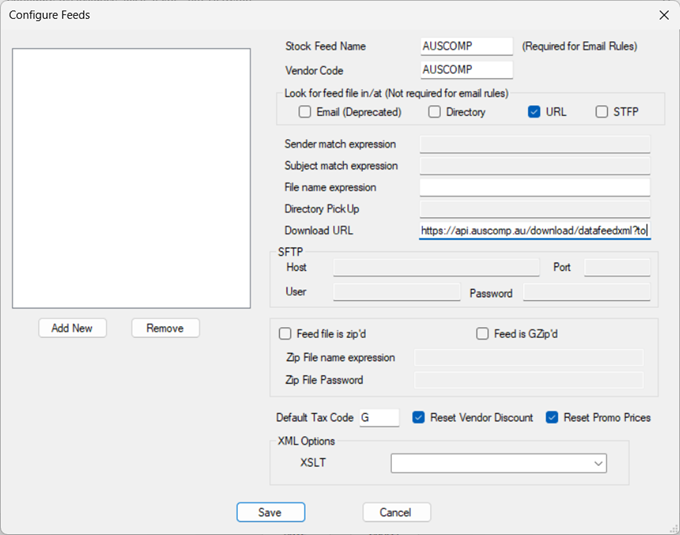The height and width of the screenshot is (535, 680).
Task: Click the Save button
Action: point(270,512)
